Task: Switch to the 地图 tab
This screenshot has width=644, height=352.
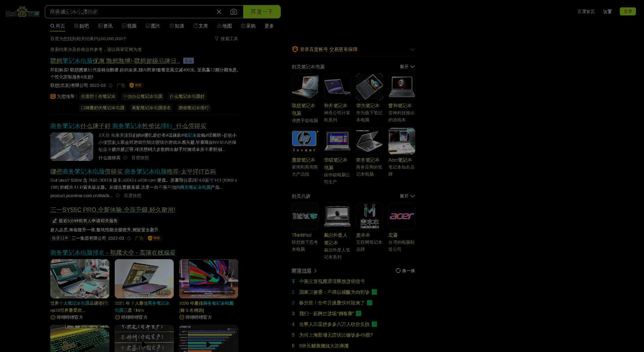Action: pyautogui.click(x=224, y=26)
